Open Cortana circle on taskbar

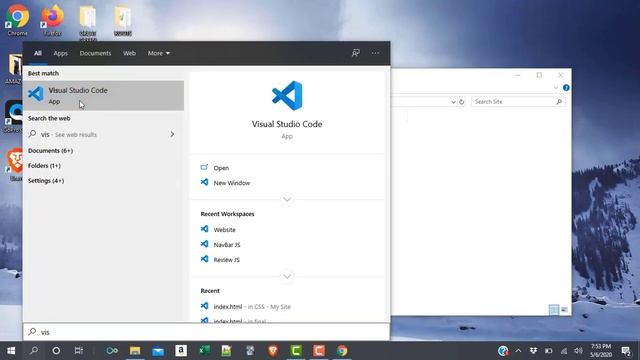[x=56, y=351]
